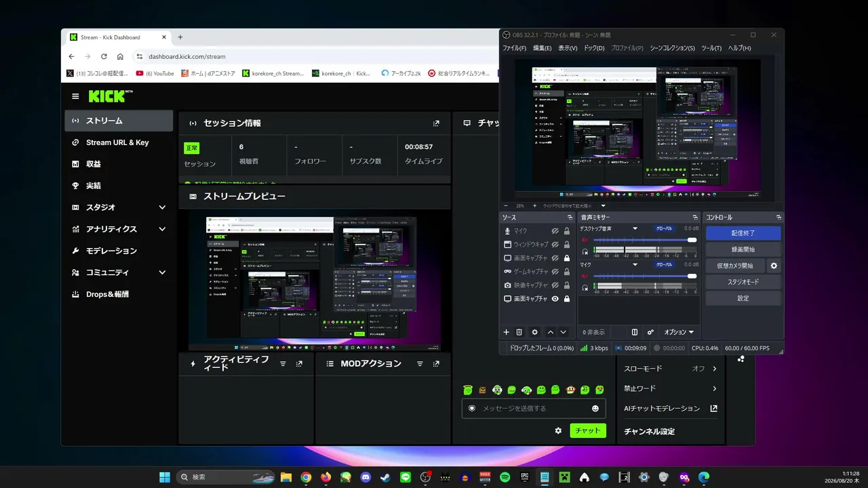This screenshot has width=868, height=488.
Task: Toggle the lock on ウィンドウキャプチャ source
Action: click(567, 245)
